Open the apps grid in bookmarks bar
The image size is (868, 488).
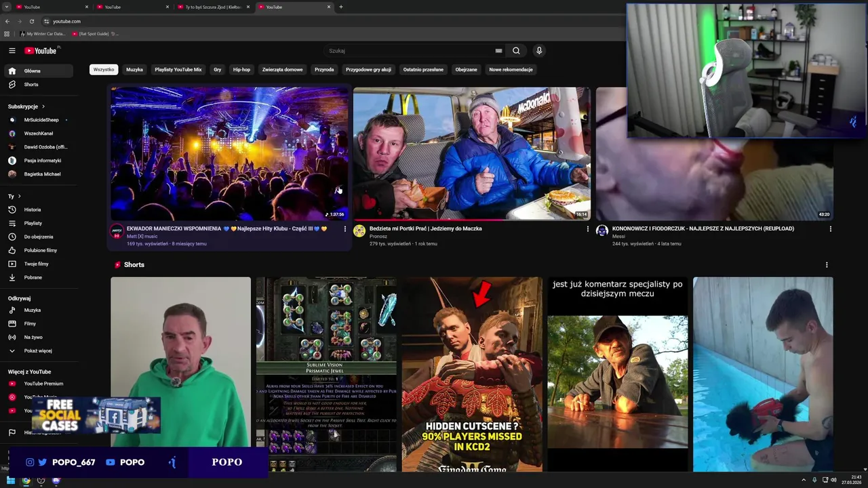pyautogui.click(x=7, y=33)
